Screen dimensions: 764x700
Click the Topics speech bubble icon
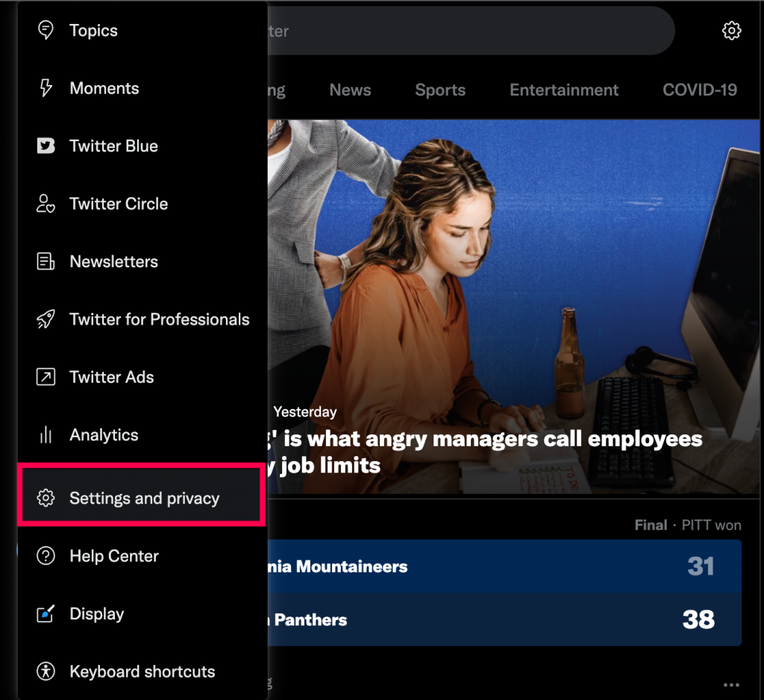46,31
